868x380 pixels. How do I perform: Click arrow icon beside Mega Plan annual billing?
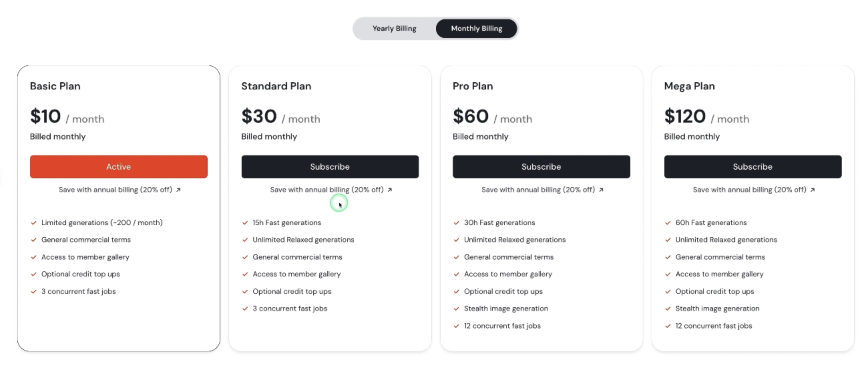812,190
